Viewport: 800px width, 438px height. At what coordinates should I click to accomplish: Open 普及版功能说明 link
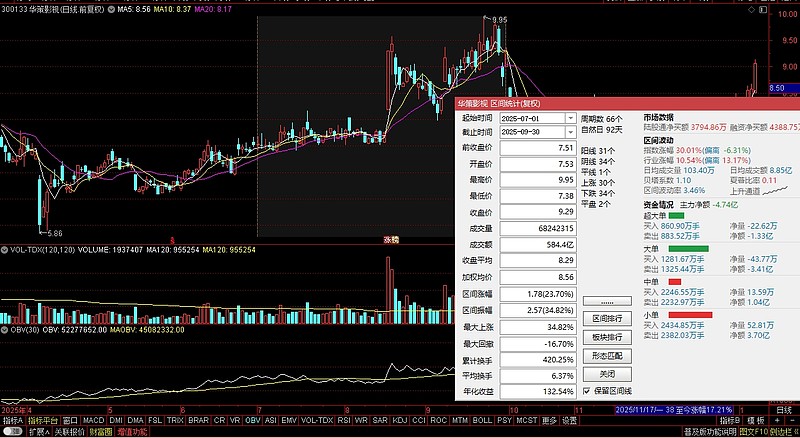pos(711,432)
